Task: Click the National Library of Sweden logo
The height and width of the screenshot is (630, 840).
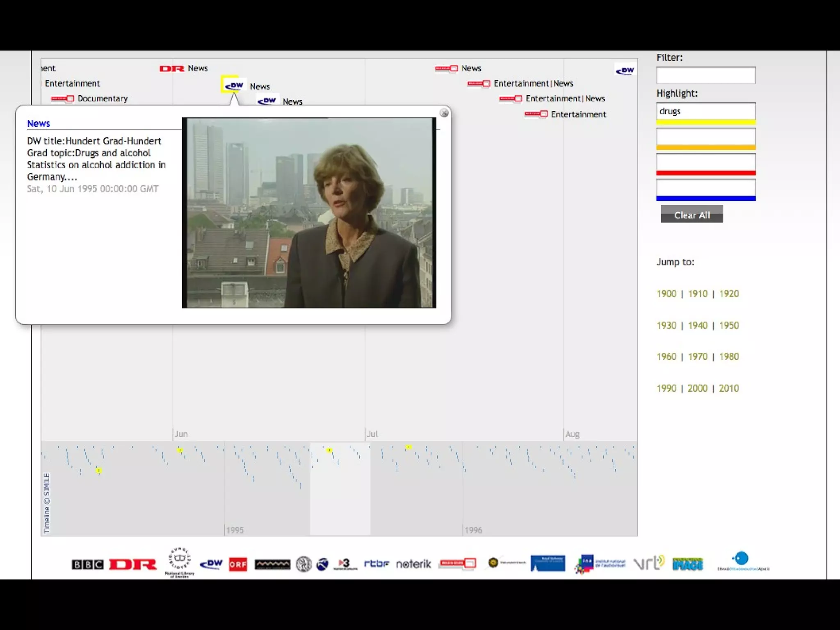Action: pos(179,562)
